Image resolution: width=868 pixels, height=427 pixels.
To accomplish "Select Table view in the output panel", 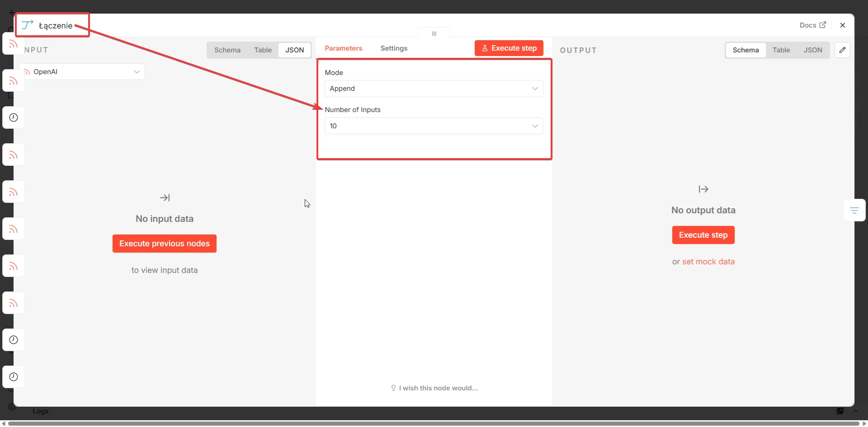I will (x=781, y=50).
